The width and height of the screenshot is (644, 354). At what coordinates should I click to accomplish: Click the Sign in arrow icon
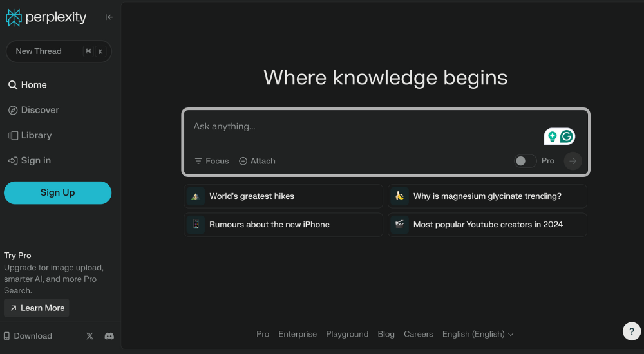(x=13, y=160)
